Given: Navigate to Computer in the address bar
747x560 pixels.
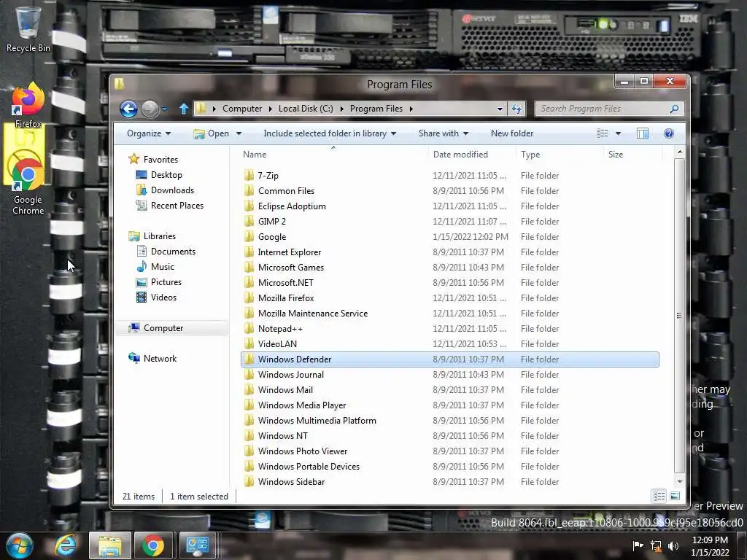Looking at the screenshot, I should pyautogui.click(x=242, y=109).
